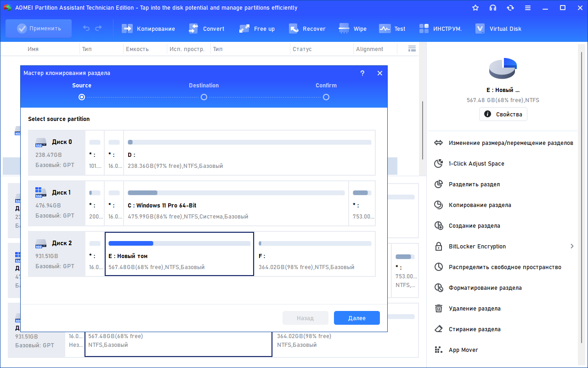Image resolution: width=588 pixels, height=368 pixels.
Task: Click the favorites star icon in title bar
Action: coord(475,8)
